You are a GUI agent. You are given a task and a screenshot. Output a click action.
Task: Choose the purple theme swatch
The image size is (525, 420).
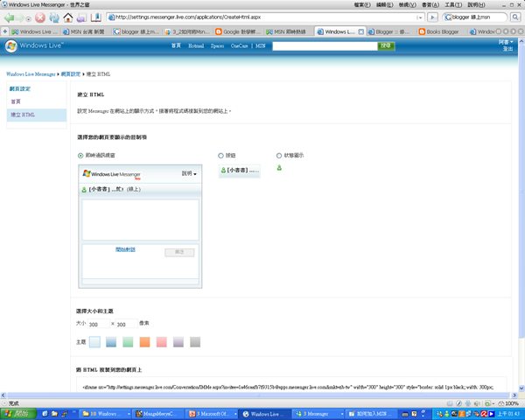coord(178,342)
